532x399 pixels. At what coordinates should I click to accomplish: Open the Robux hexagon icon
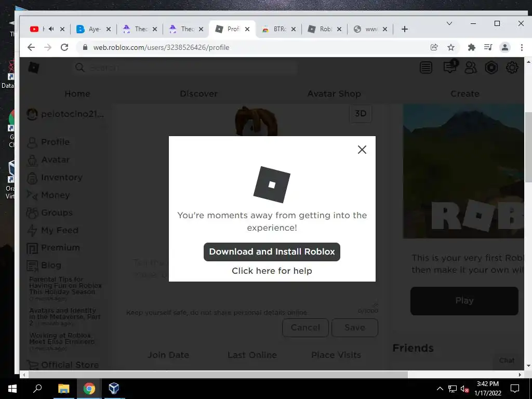tap(491, 68)
